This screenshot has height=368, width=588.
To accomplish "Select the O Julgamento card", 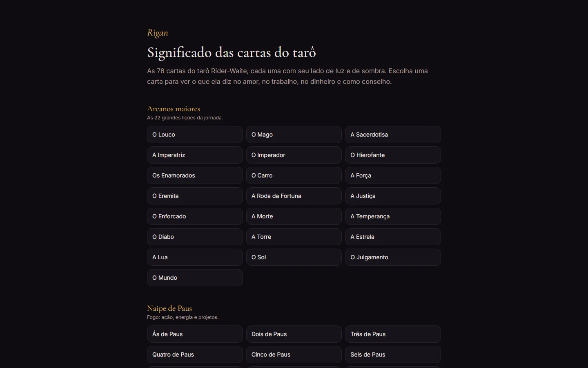I will 393,257.
